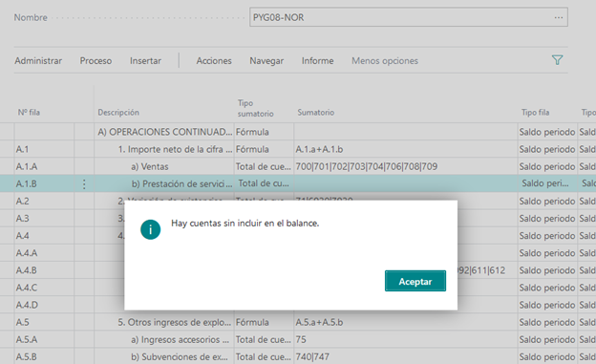Click the Tipo sumatorio column header
The height and width of the screenshot is (364, 596).
point(255,108)
